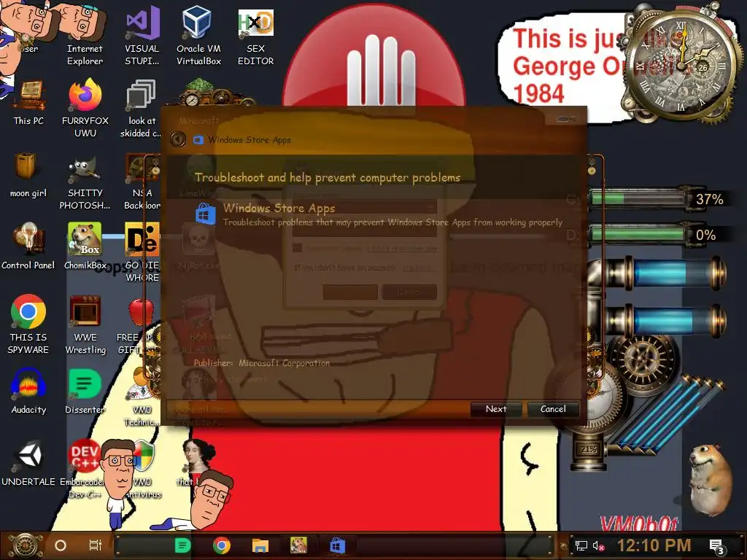Click the 12:10 PM taskbar clock
The height and width of the screenshot is (560, 747).
coord(654,545)
